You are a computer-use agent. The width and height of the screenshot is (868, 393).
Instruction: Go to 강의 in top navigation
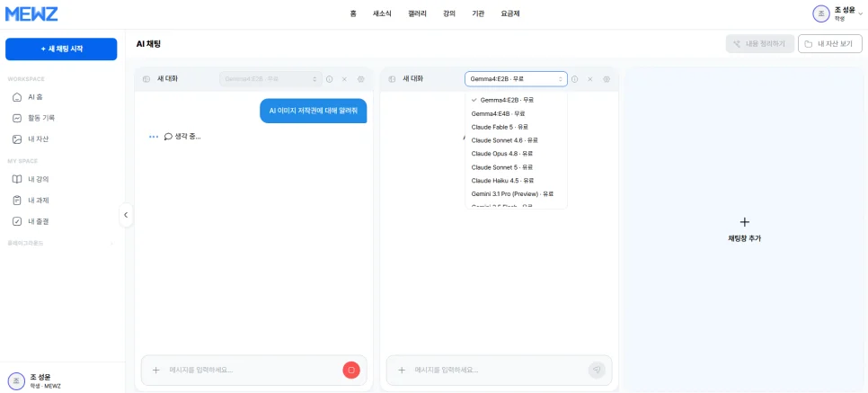449,13
